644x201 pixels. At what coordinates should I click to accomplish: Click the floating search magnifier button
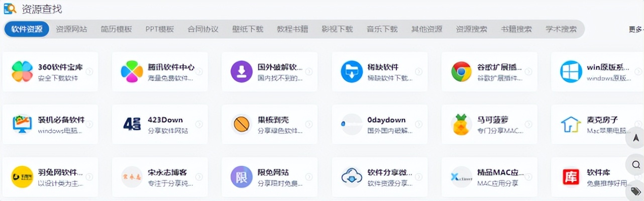coord(635,164)
